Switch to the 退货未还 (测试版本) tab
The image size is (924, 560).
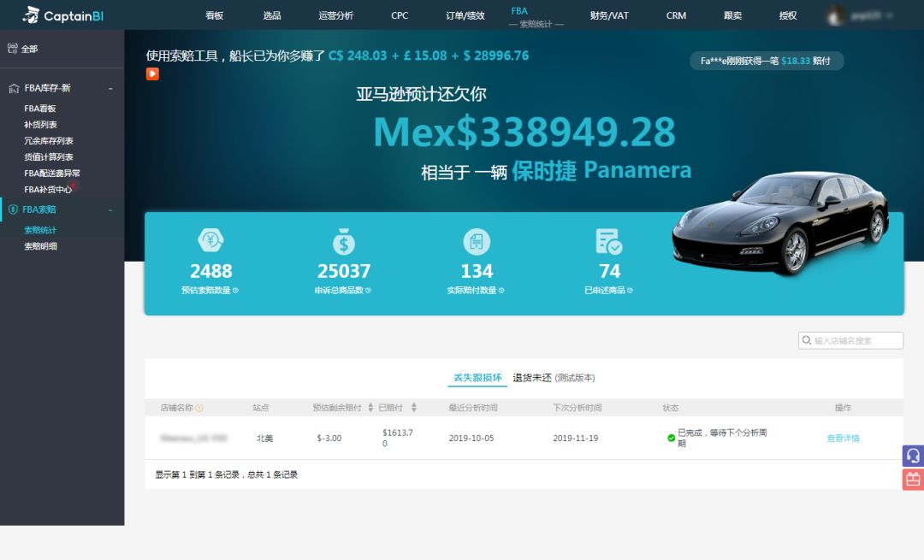coord(554,378)
